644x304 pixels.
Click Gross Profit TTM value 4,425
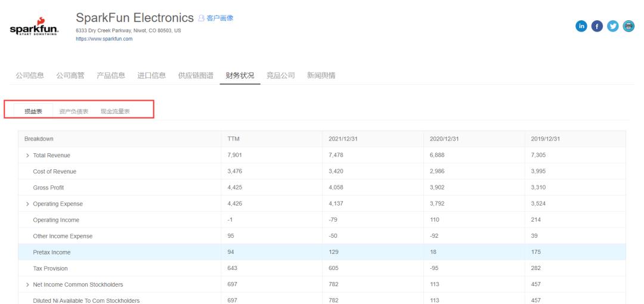[x=234, y=187]
